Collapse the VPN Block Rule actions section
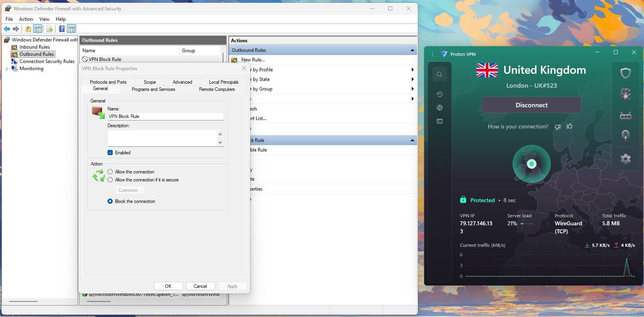 (x=412, y=140)
